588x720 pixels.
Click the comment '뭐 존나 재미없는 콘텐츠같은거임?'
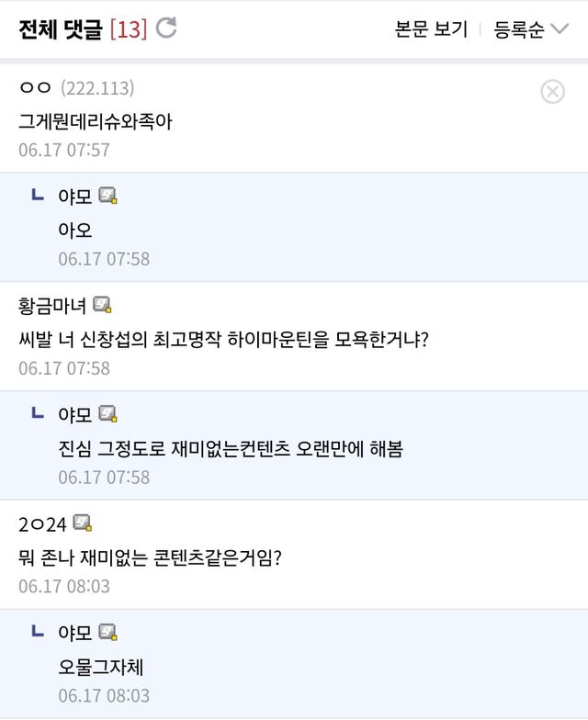[150, 557]
